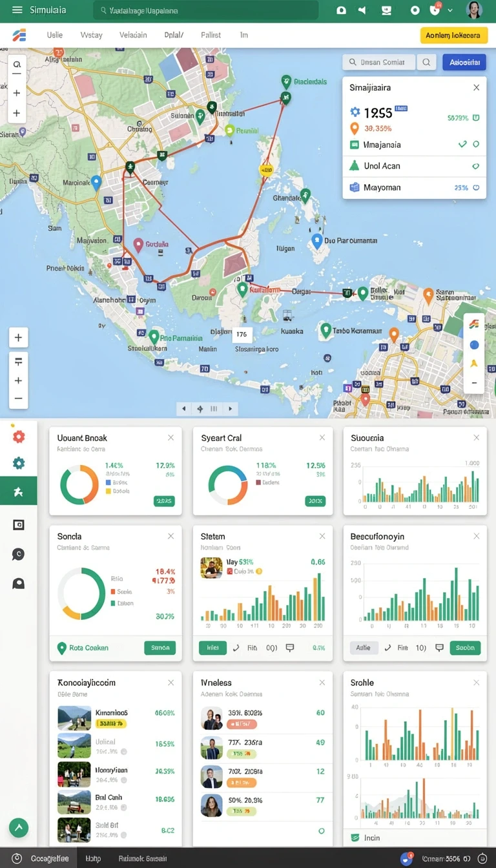Click the Kimamioos photo thumbnail
496x868 pixels.
[x=74, y=718]
